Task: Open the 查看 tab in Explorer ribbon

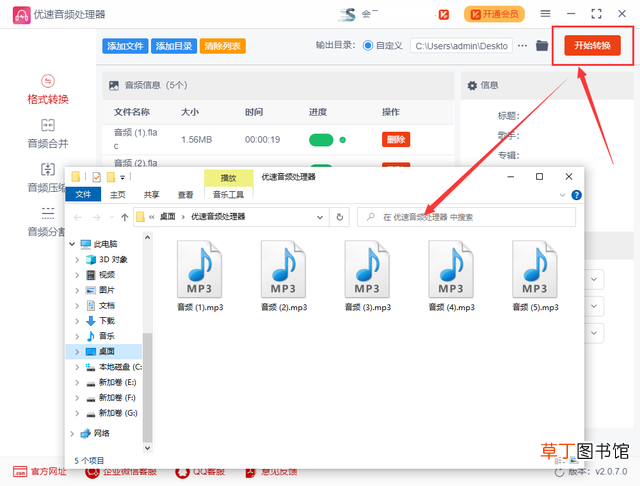Action: pos(185,195)
